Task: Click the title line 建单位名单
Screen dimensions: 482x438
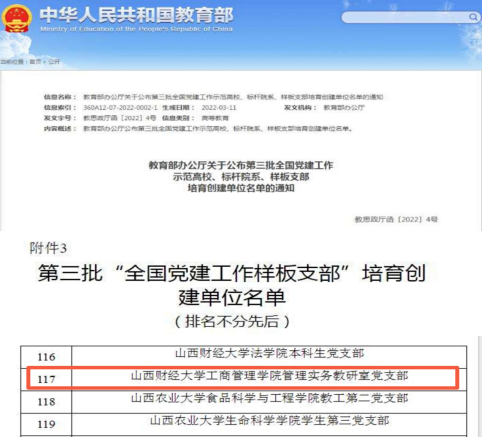Action: pyautogui.click(x=232, y=298)
